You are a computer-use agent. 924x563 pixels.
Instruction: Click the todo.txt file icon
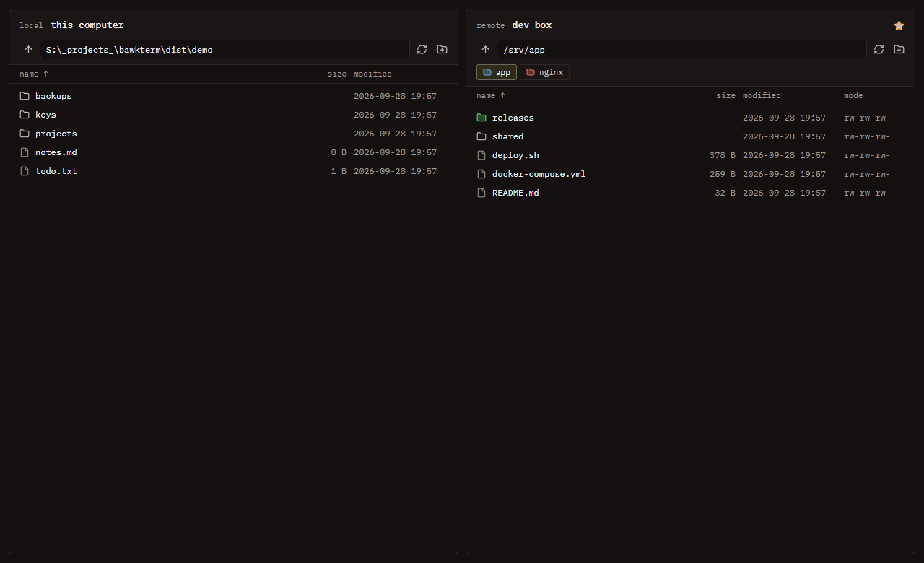click(x=25, y=171)
